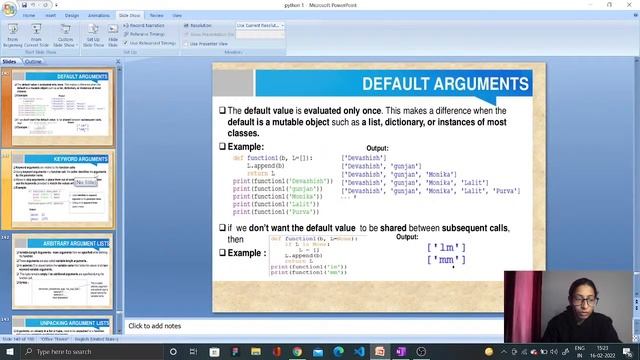Open the Mail app from taskbar
640x360 pixels.
[x=318, y=351]
